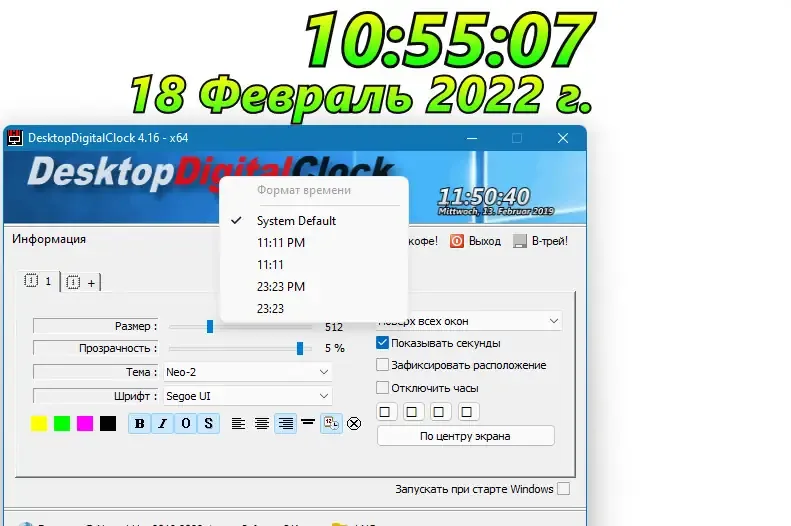Click the В-трей! tray icon
The width and height of the screenshot is (791, 526).
[x=520, y=241]
